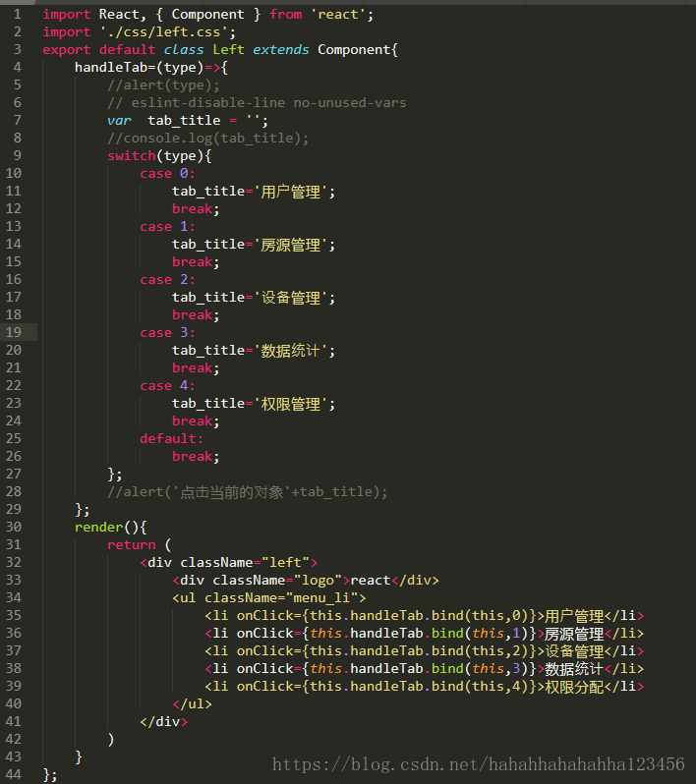Click the //console.log(tab_title); comment

[207, 138]
